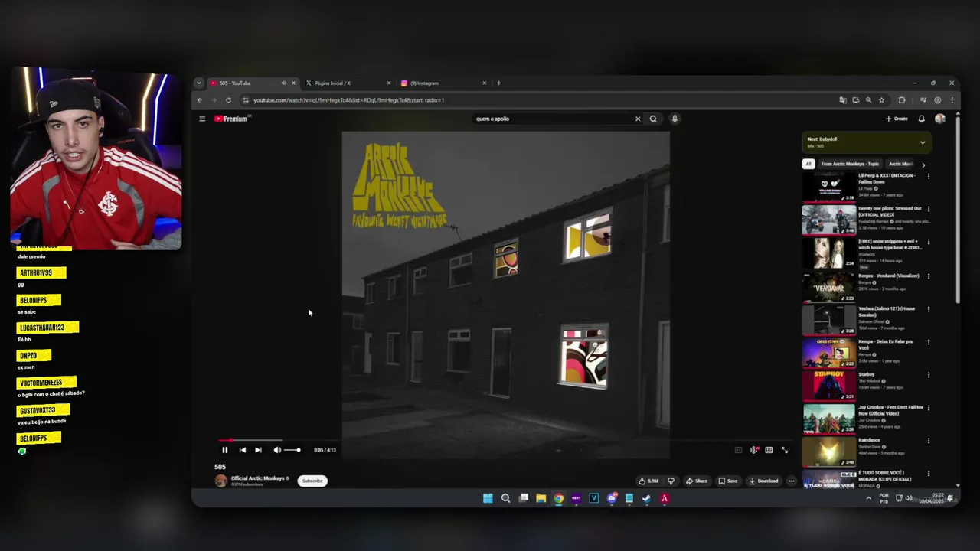Go back with the browser back arrow

point(200,100)
